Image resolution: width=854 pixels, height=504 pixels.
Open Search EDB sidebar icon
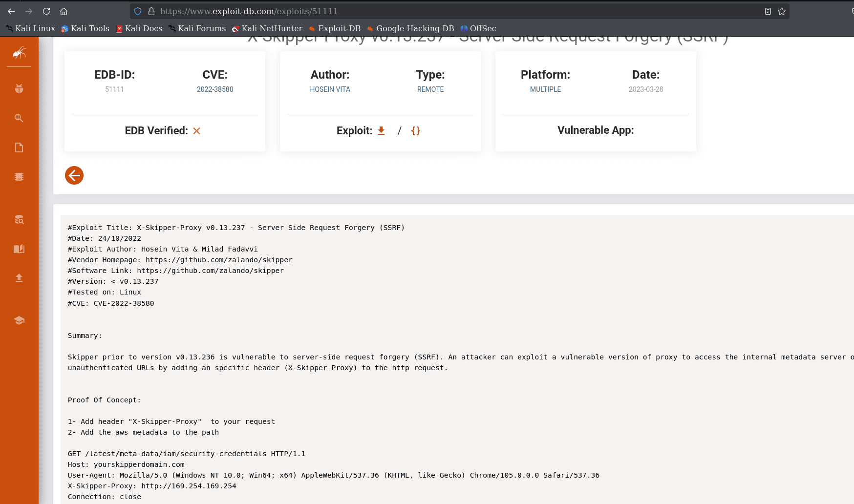pos(19,220)
